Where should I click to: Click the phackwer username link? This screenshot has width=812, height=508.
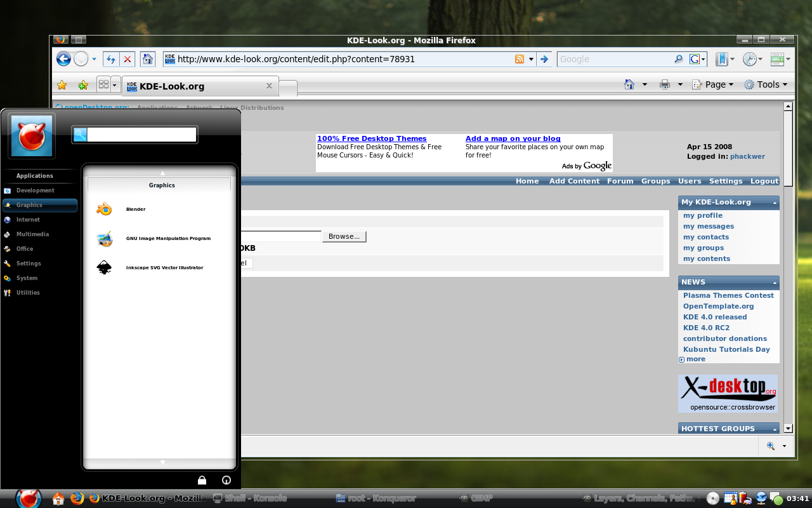pos(747,156)
